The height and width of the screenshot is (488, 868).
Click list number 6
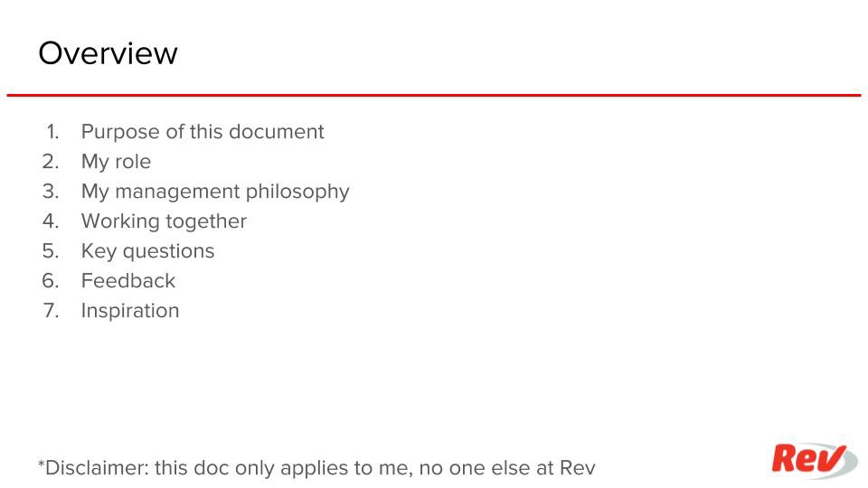tap(51, 281)
